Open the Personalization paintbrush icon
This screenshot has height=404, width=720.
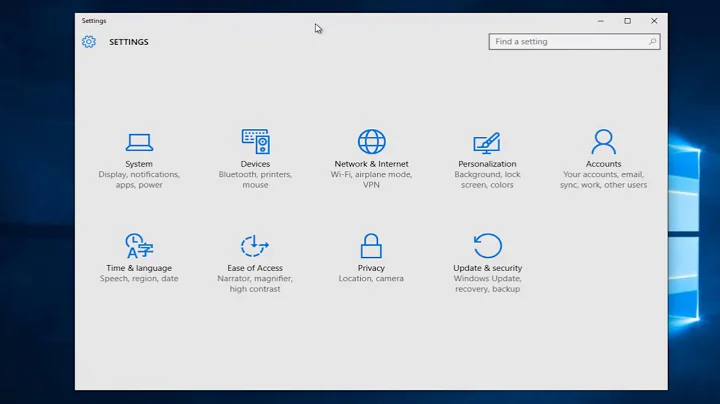487,143
